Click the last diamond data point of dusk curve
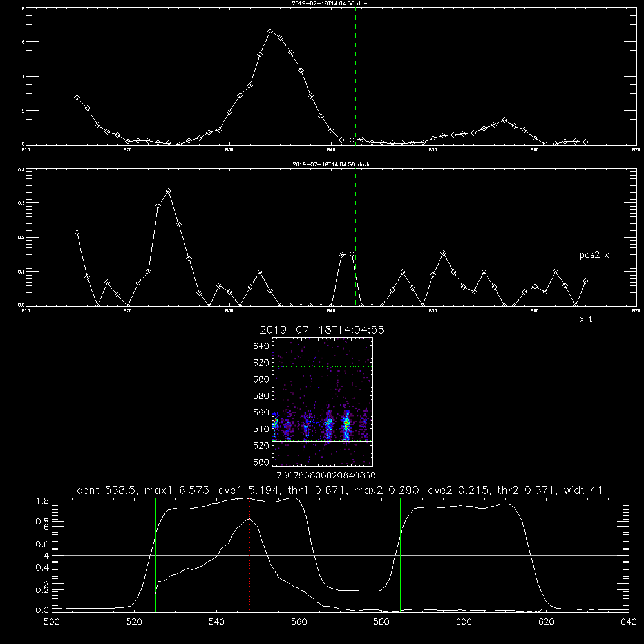This screenshot has width=644, height=644. tap(585, 281)
